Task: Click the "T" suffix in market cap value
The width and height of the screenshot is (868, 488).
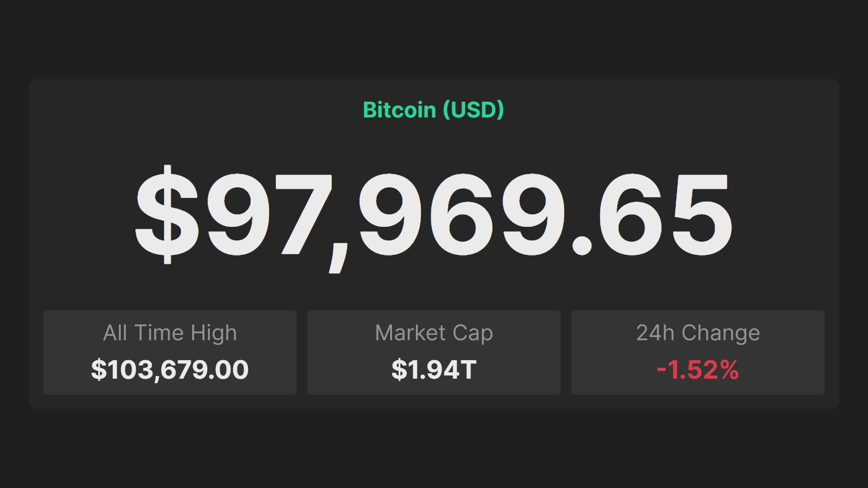Action: [468, 370]
